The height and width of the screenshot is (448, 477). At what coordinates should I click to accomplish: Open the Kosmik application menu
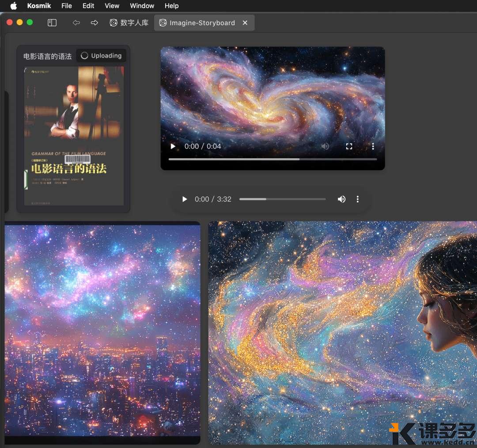pyautogui.click(x=39, y=6)
